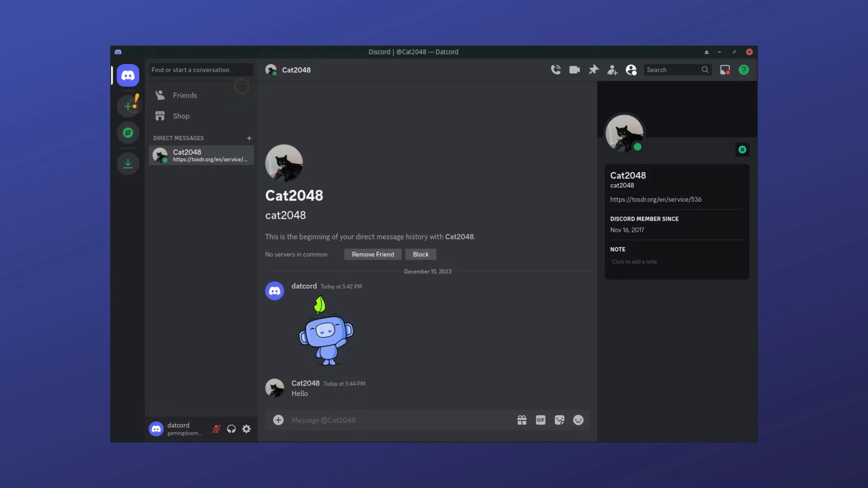This screenshot has width=868, height=488.
Task: Click to add a note on Cat2048
Action: (634, 262)
